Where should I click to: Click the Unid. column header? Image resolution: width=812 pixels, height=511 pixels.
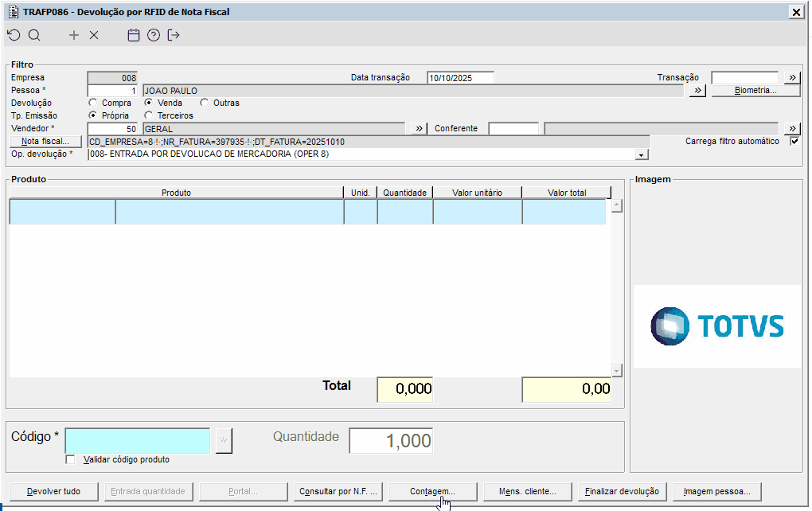pyautogui.click(x=361, y=193)
